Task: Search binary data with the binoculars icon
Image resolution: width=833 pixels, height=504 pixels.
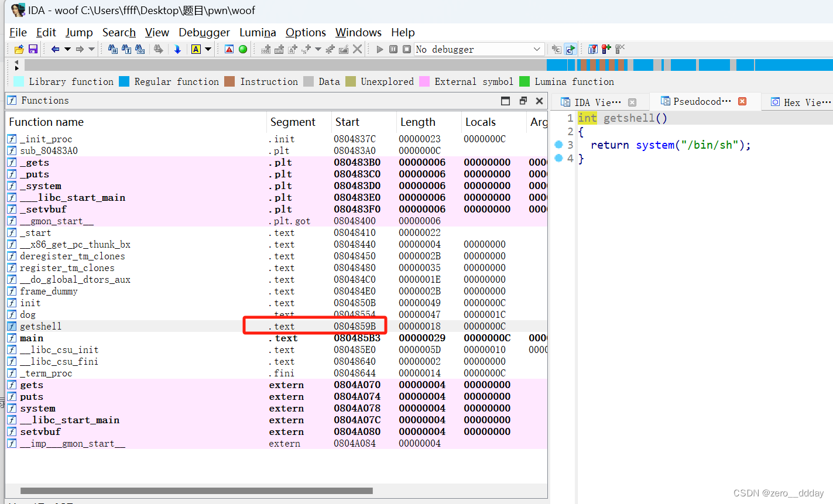Action: pos(140,49)
